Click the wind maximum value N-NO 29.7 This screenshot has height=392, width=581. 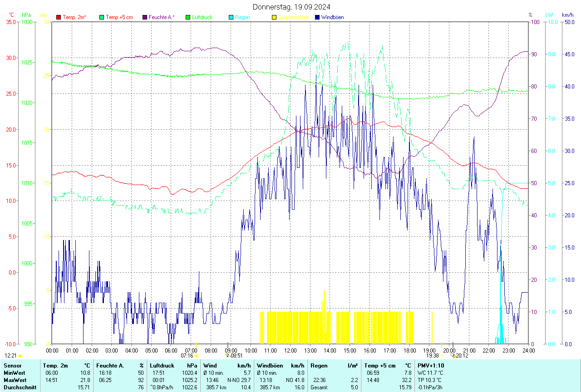click(x=239, y=380)
